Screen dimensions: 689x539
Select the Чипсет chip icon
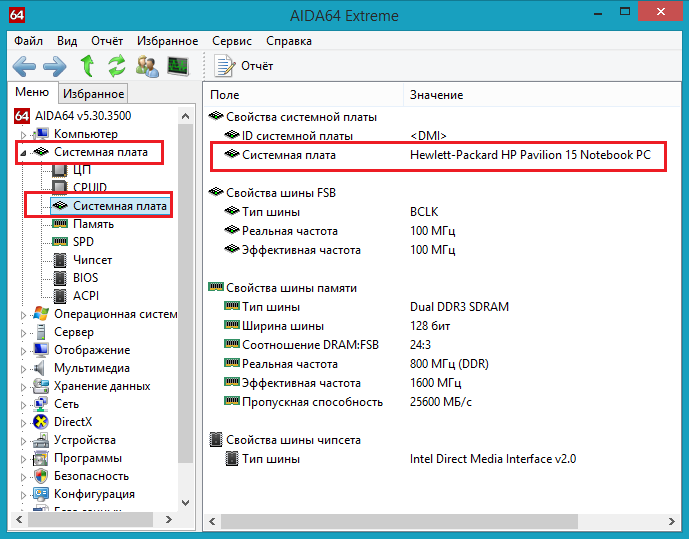coord(60,260)
